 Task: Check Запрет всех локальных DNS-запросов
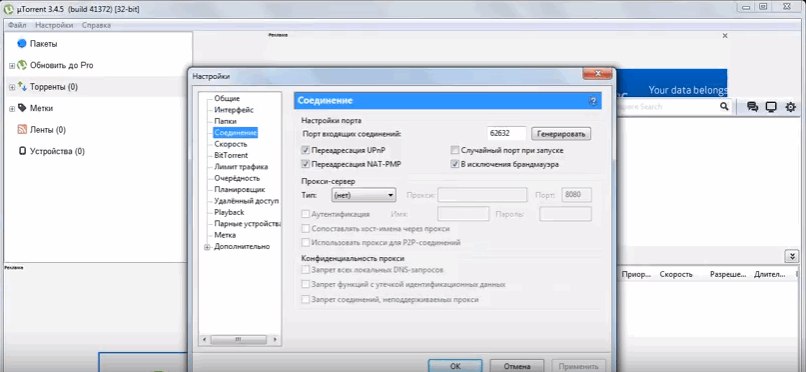point(305,270)
